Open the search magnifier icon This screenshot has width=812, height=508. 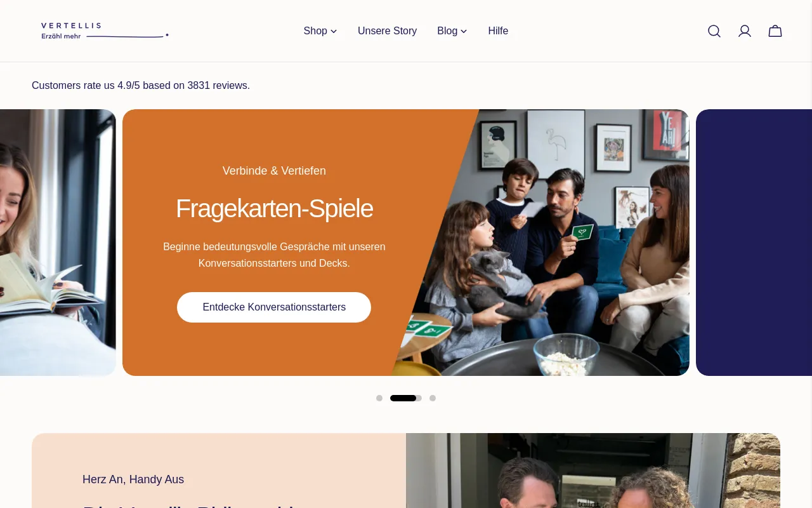714,31
